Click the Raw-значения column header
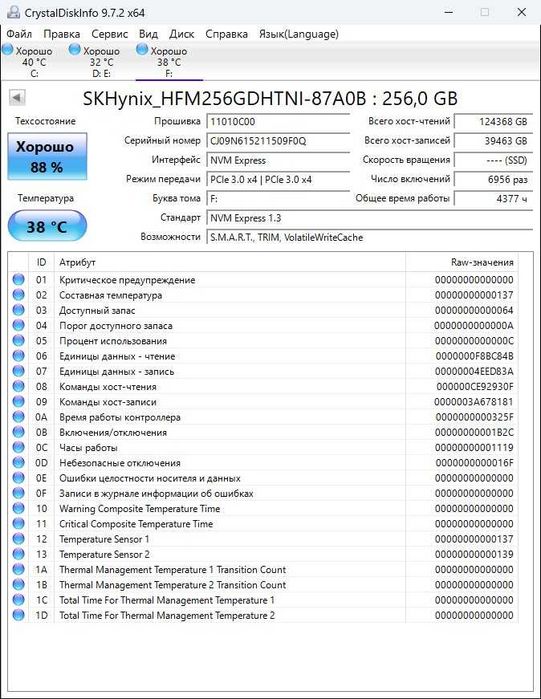 click(x=462, y=262)
